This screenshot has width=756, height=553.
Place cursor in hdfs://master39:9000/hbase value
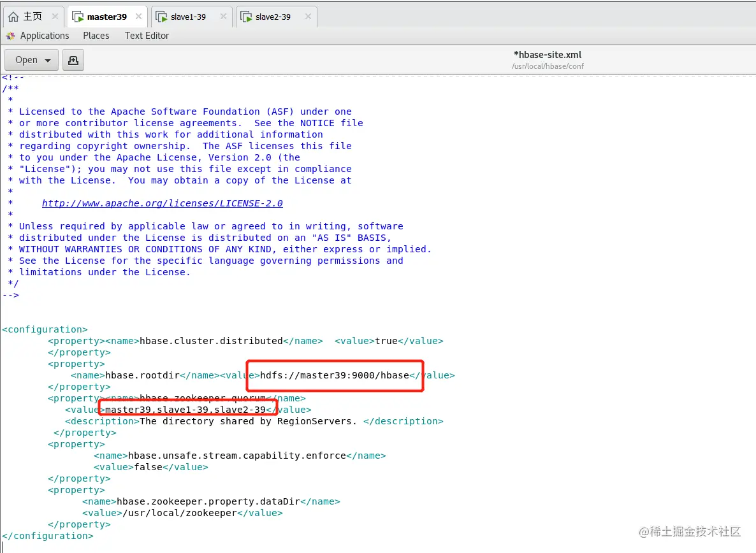point(335,375)
